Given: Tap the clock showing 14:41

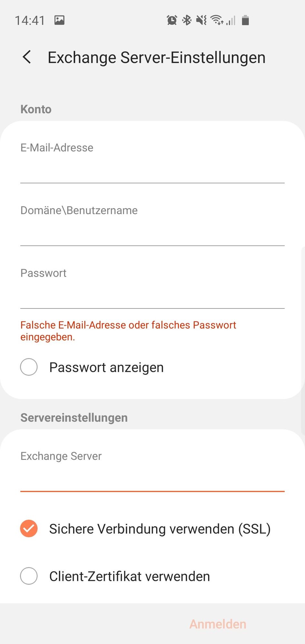Looking at the screenshot, I should [30, 21].
